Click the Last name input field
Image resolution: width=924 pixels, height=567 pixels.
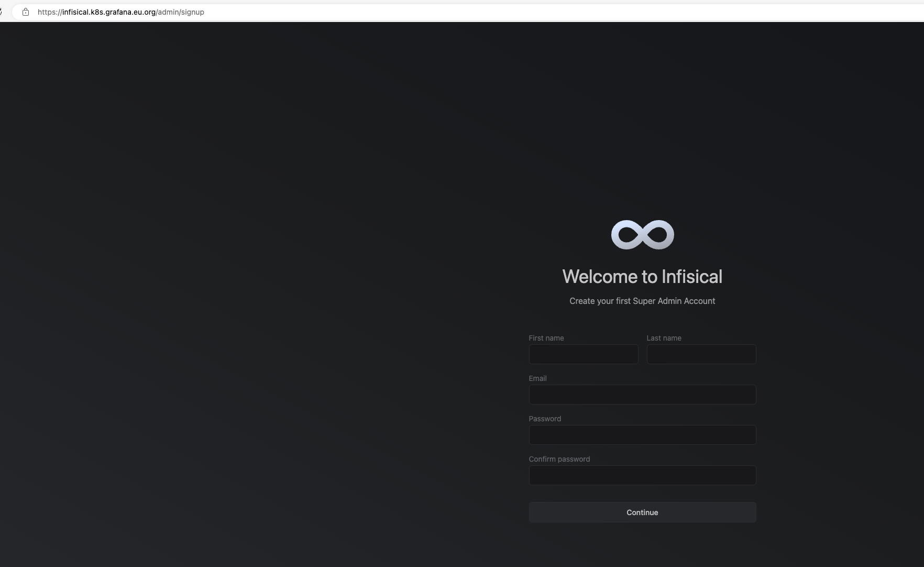click(701, 354)
